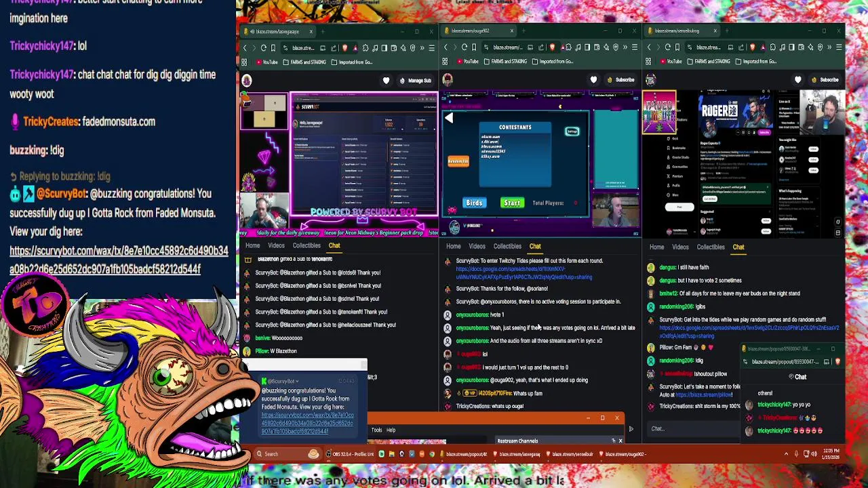Open Brave Rewards triangle in lasvegasape window
The height and width of the screenshot is (488, 868).
click(x=355, y=48)
